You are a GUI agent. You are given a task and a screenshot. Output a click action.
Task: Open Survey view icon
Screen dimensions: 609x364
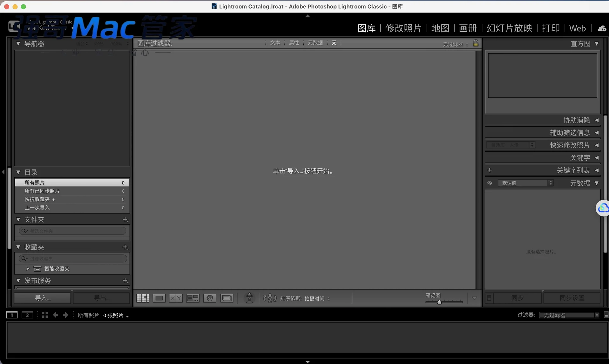pos(193,298)
